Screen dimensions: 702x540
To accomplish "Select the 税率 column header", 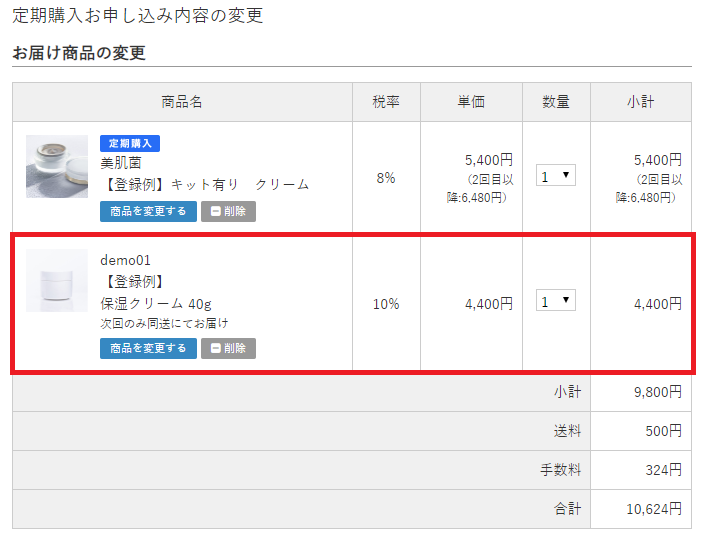I will [386, 102].
